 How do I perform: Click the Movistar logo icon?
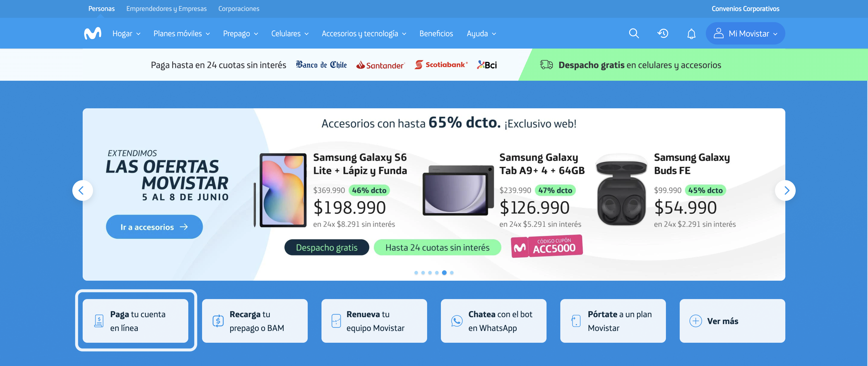(x=93, y=33)
